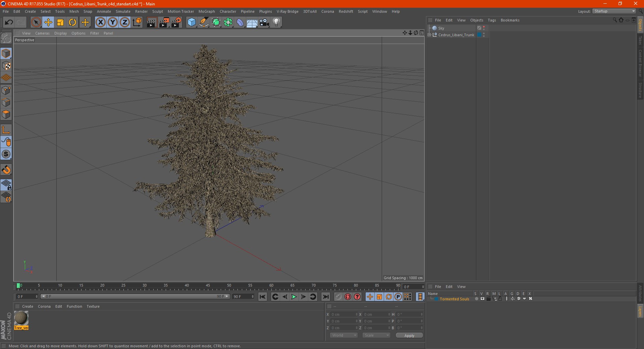Open the Simulate menu
The height and width of the screenshot is (349, 644).
tap(123, 11)
